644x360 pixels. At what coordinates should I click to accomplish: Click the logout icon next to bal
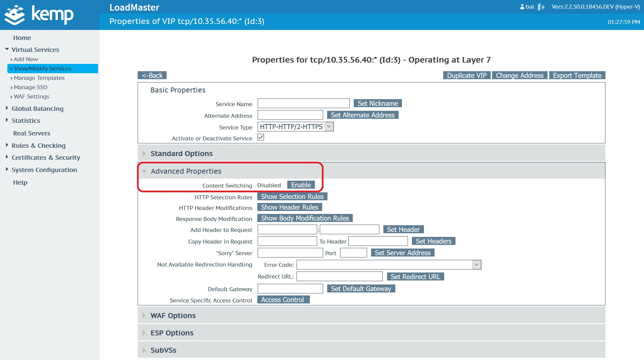(541, 7)
